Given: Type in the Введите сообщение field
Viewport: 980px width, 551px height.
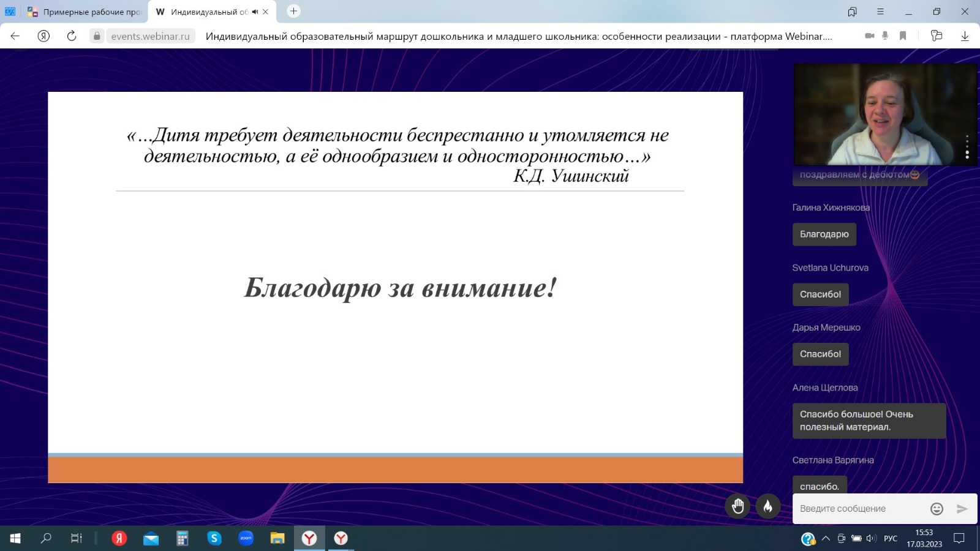Looking at the screenshot, I should [858, 509].
